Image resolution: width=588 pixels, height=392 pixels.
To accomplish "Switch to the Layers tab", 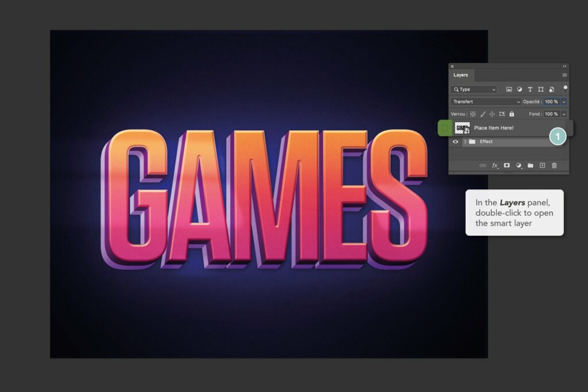I will tap(461, 75).
